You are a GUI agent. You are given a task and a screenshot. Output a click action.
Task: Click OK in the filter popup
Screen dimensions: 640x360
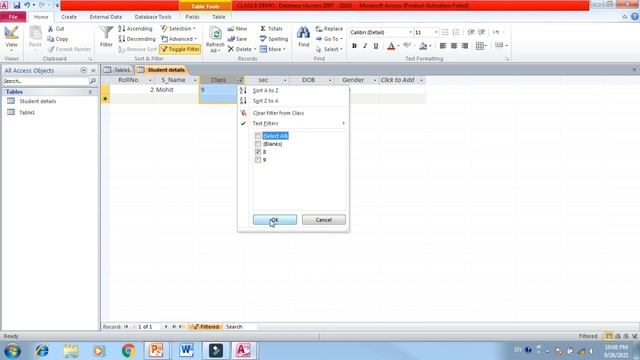click(x=275, y=220)
